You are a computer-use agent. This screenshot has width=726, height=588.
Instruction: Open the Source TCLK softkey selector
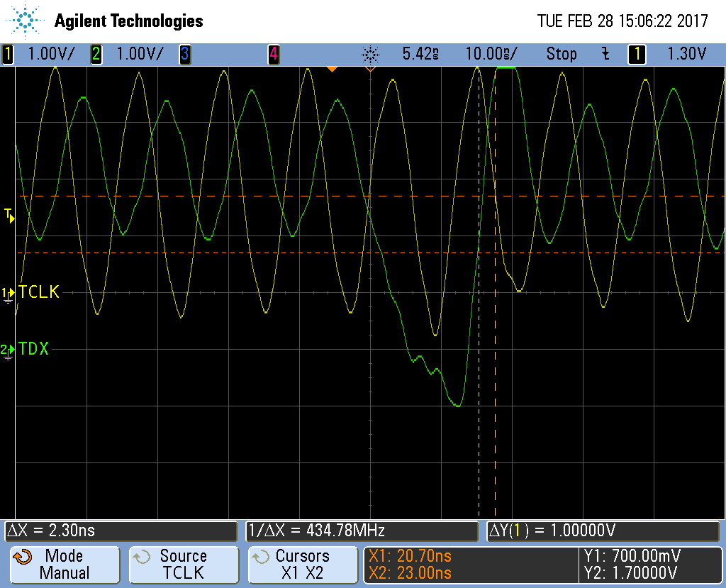coord(183,565)
